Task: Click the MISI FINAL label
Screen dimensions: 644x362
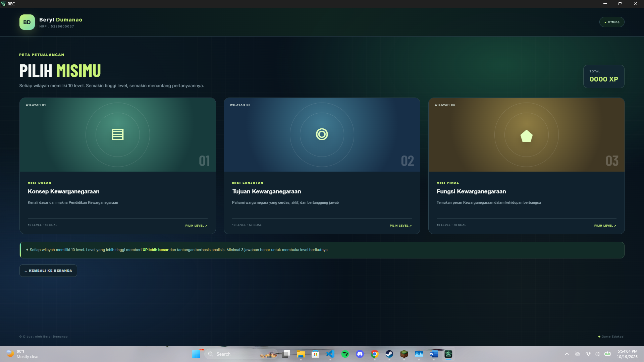Action: click(448, 183)
